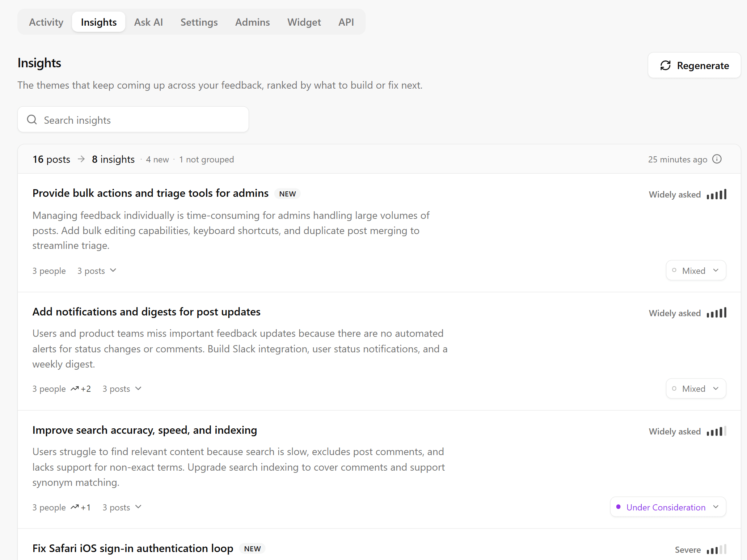Click the info icon beside 25 minutes ago
The width and height of the screenshot is (747, 560).
pos(717,159)
